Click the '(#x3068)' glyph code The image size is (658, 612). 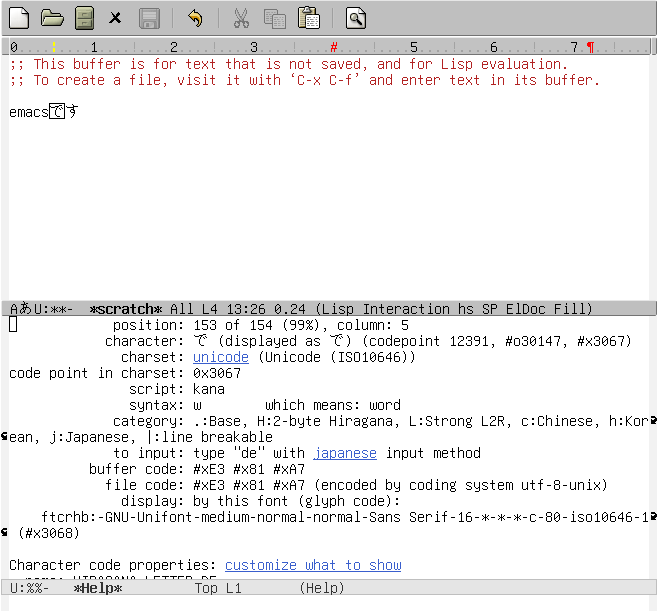[x=49, y=533]
